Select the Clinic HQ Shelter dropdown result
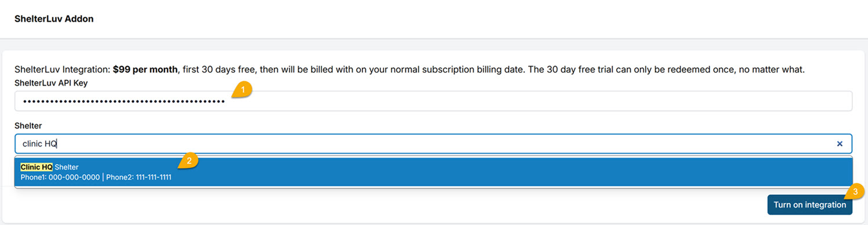868x225 pixels. click(x=433, y=172)
